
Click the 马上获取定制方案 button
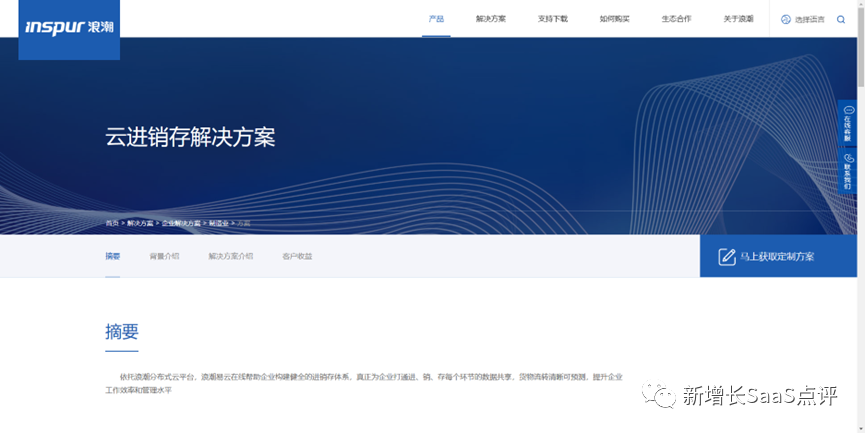[778, 256]
